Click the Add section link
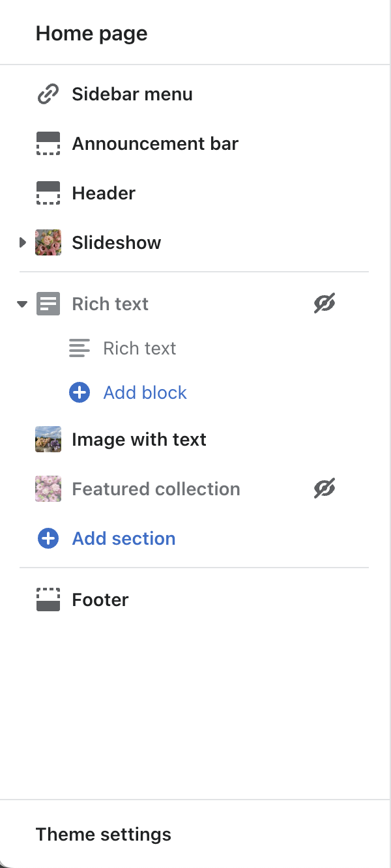 pos(124,539)
